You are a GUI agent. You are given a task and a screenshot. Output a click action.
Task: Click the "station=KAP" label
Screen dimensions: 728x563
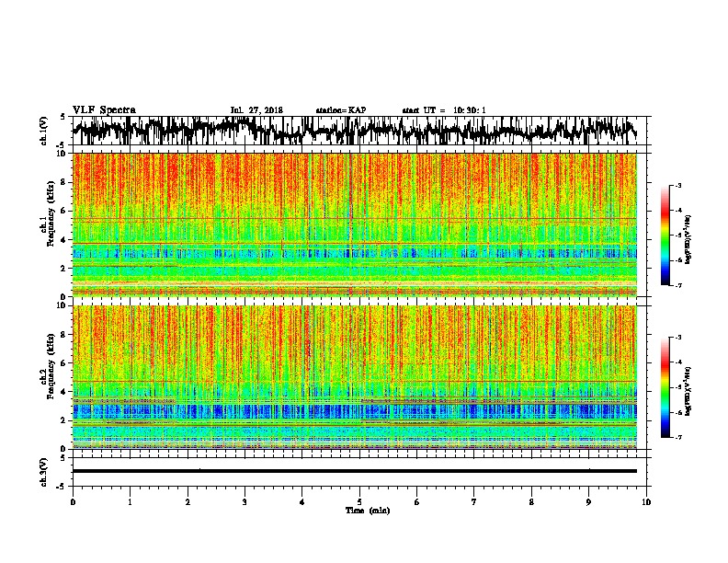coord(341,110)
